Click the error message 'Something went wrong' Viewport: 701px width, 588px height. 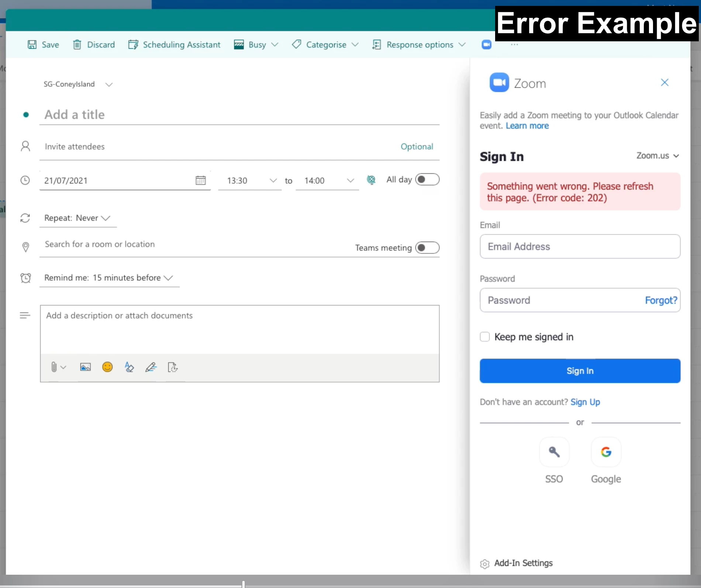[580, 192]
